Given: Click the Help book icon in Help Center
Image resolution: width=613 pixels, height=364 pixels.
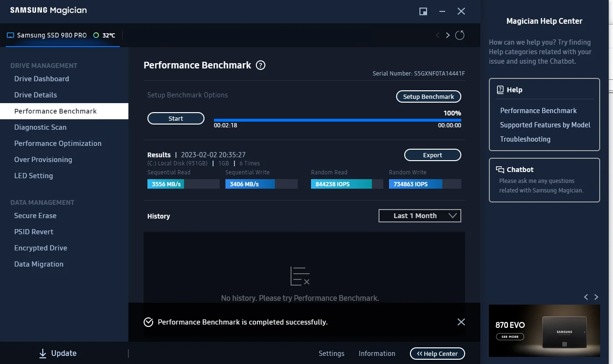Looking at the screenshot, I should 500,90.
